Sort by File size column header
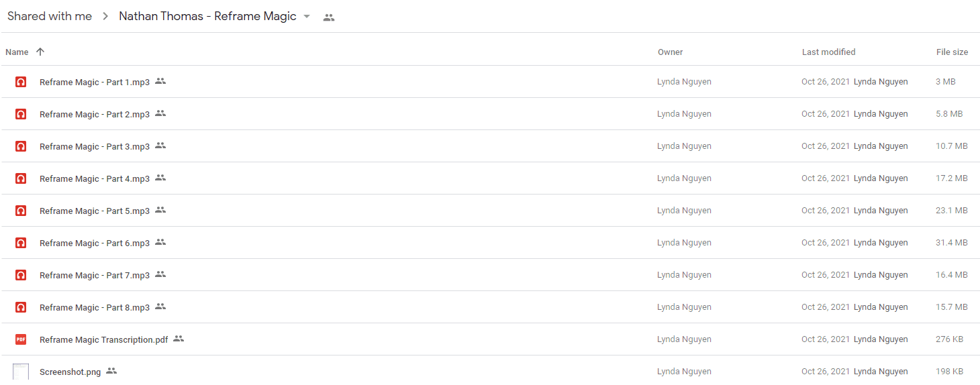 tap(952, 52)
